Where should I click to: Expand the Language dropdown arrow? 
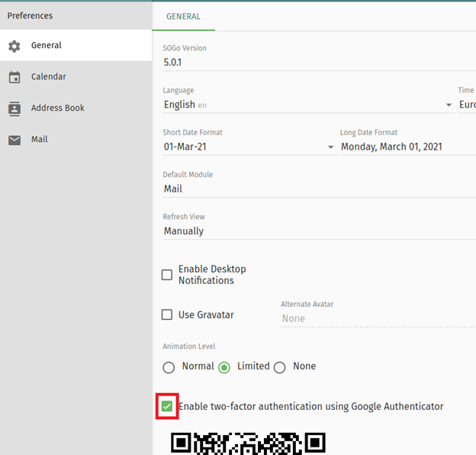tap(449, 105)
